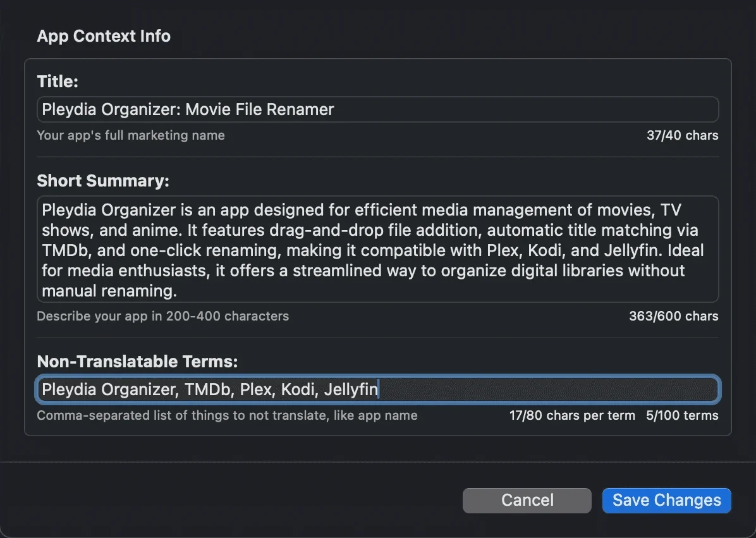Place cursor on "TMDb" in terms field

click(207, 389)
